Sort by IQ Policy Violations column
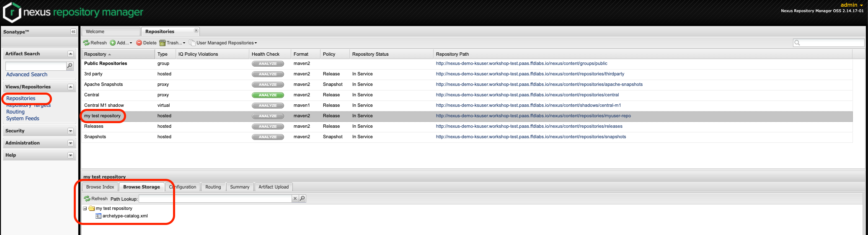The height and width of the screenshot is (235, 868). (212, 54)
